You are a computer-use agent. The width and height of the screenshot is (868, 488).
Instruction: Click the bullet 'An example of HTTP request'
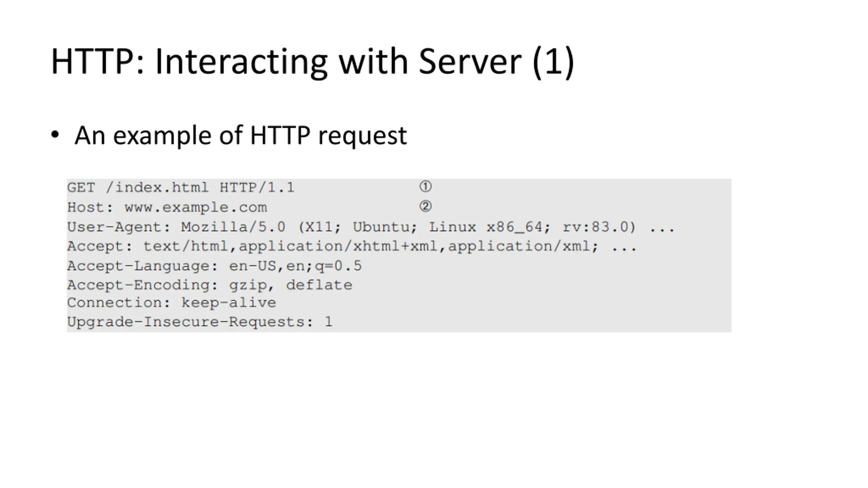[240, 135]
